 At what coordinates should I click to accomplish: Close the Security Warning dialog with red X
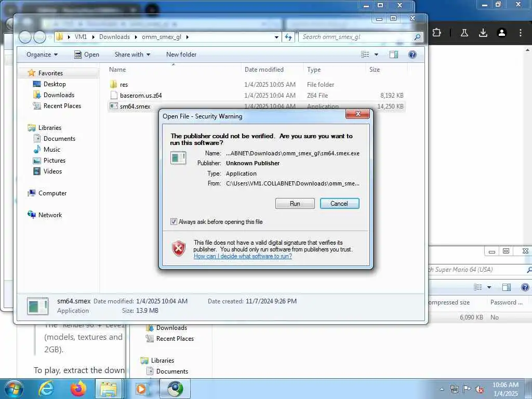click(x=357, y=114)
